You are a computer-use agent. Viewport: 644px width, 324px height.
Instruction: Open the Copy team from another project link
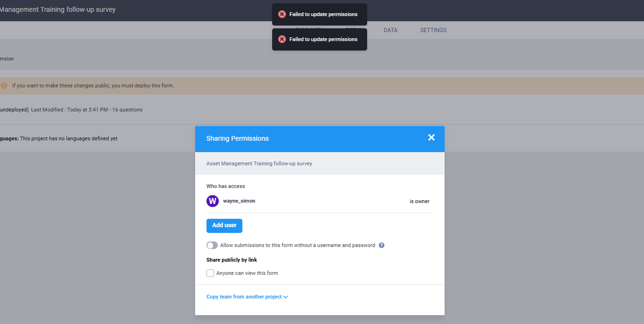(x=244, y=297)
